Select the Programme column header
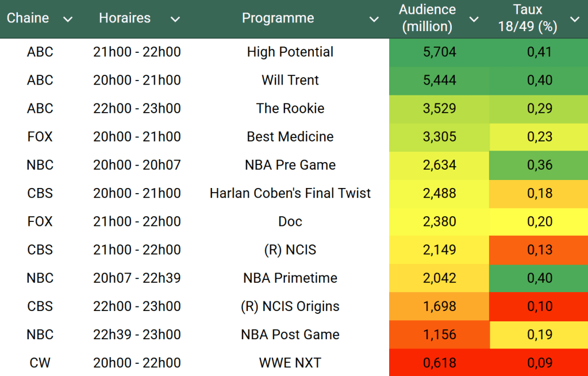This screenshot has height=376, width=588. point(278,18)
